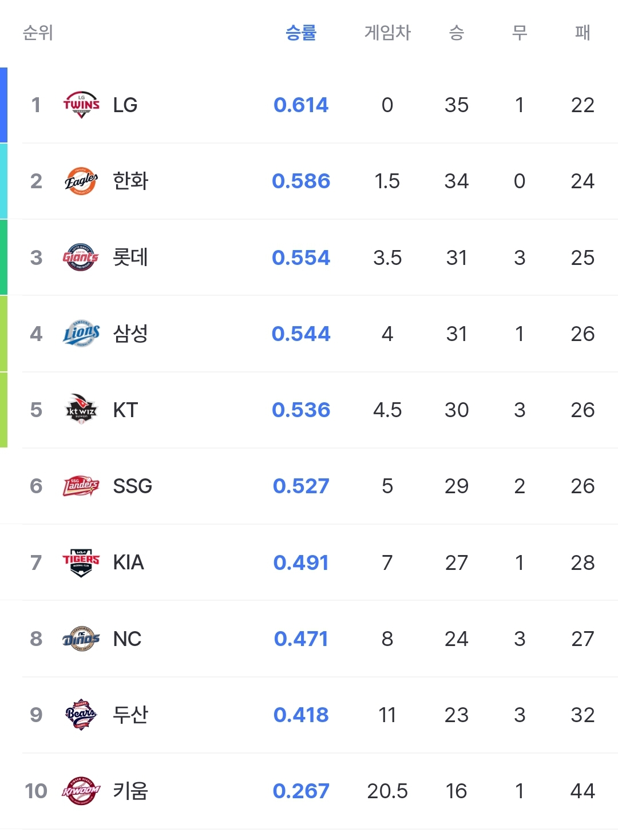
Task: Tap the NC Dinos logo
Action: (81, 639)
